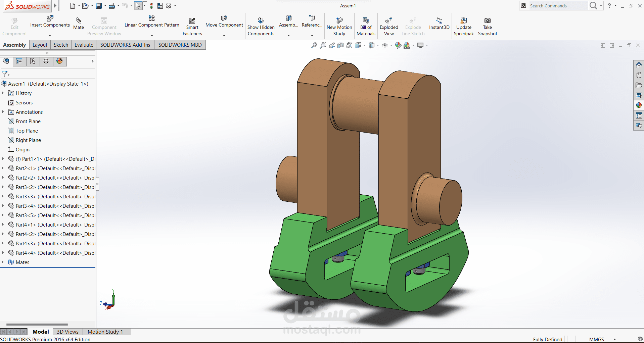This screenshot has height=343, width=644.
Task: Click the MMGS unit system status
Action: pyautogui.click(x=596, y=339)
